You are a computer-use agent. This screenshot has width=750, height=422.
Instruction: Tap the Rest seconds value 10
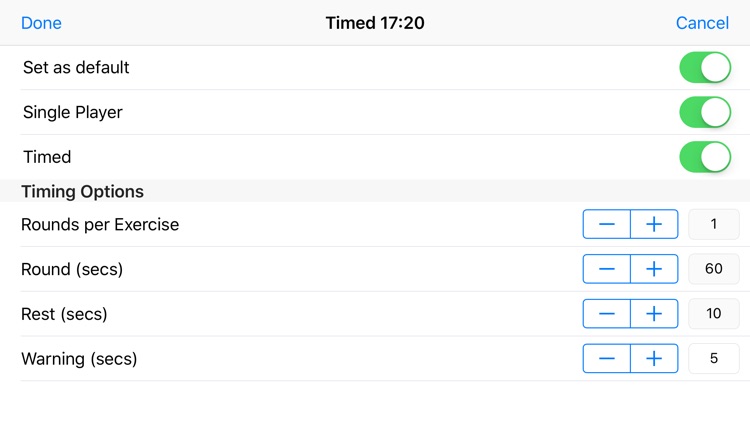pos(714,314)
